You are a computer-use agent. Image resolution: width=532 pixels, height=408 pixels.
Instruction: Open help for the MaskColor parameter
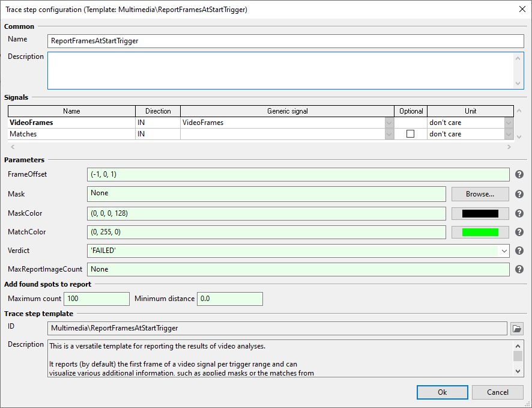[519, 213]
